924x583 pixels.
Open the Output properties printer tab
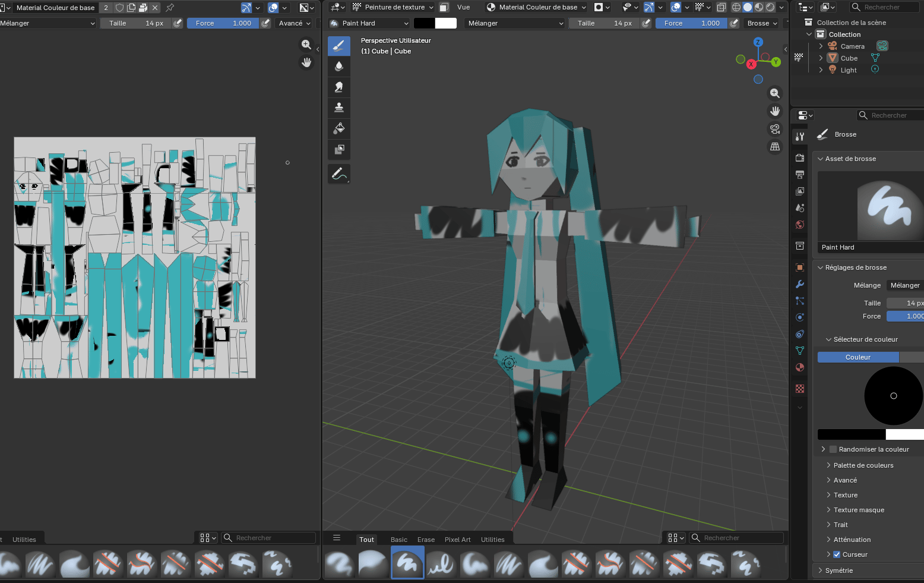coord(800,175)
